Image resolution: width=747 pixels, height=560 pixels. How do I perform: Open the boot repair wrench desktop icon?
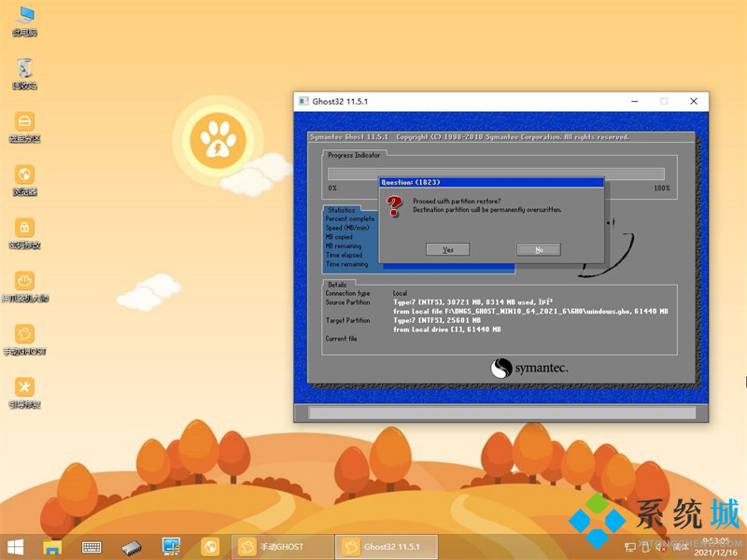click(x=24, y=394)
